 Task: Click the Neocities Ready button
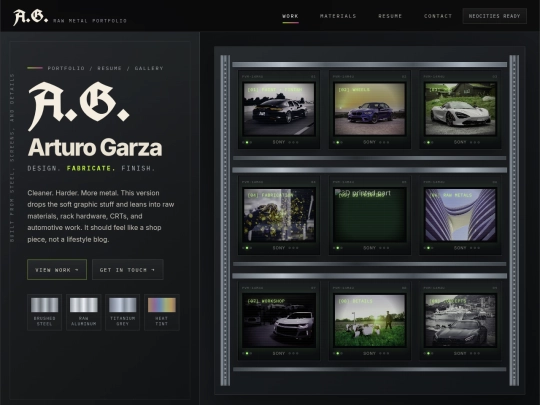(x=495, y=16)
